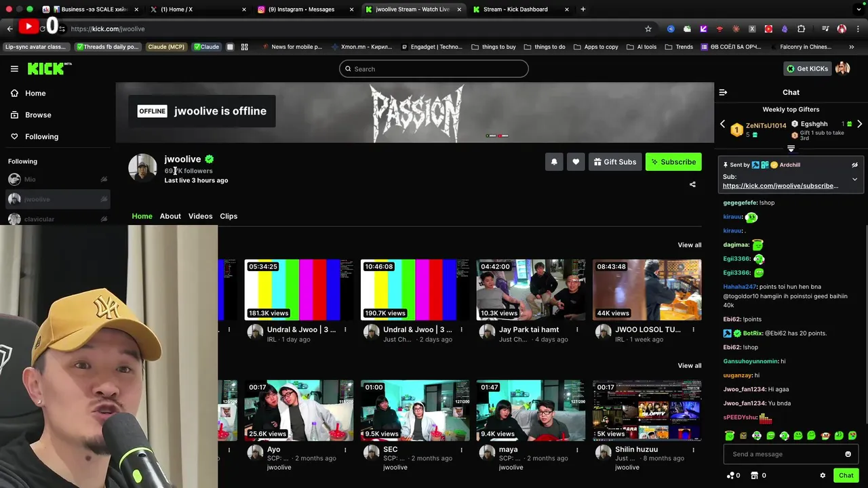Open the browser Extensions puzzle icon

pyautogui.click(x=801, y=28)
